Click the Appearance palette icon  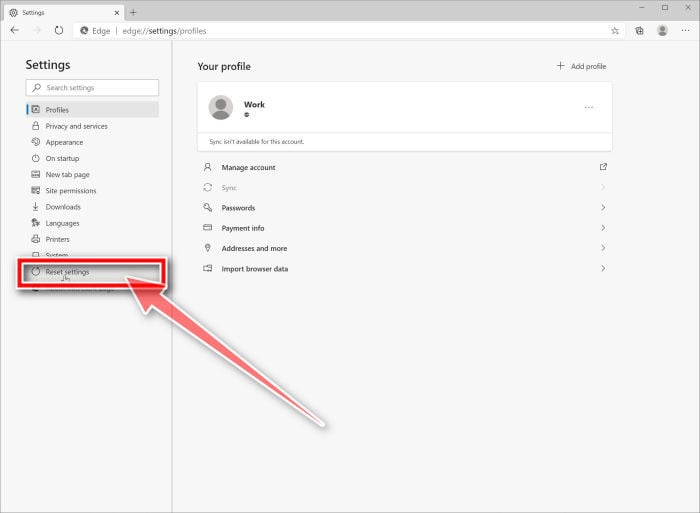(36, 142)
